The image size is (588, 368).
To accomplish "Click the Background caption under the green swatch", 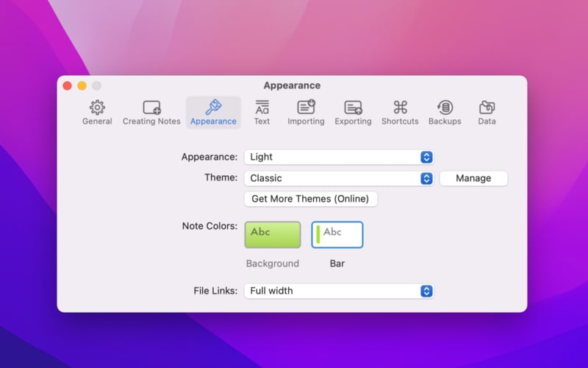I will tap(273, 263).
